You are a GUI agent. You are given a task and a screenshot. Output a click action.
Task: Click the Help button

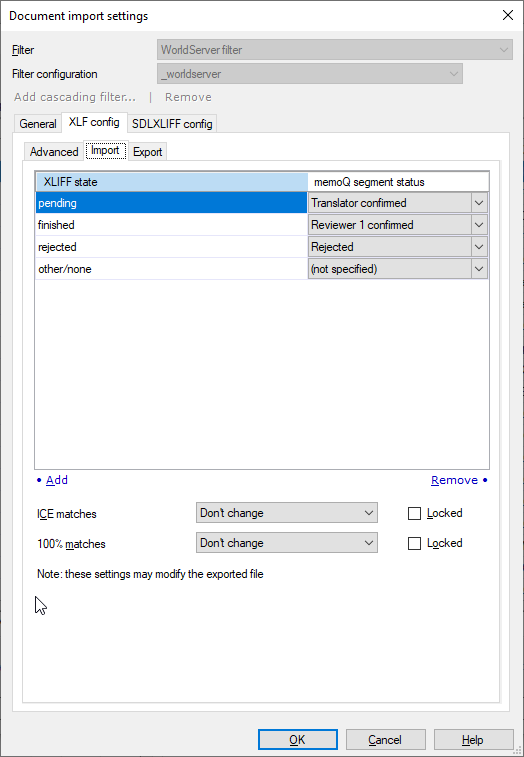point(473,740)
